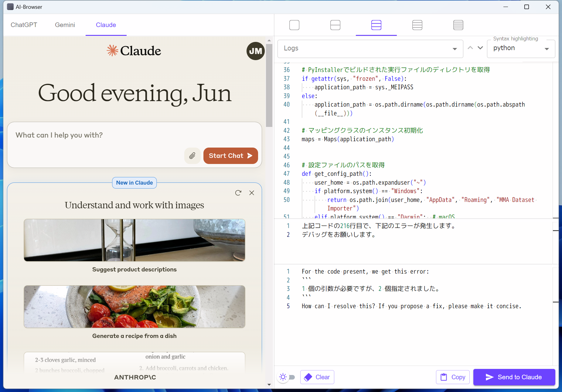Screen dimensions: 562x392
Task: Open the hourglass product descriptions image
Action: coord(135,240)
